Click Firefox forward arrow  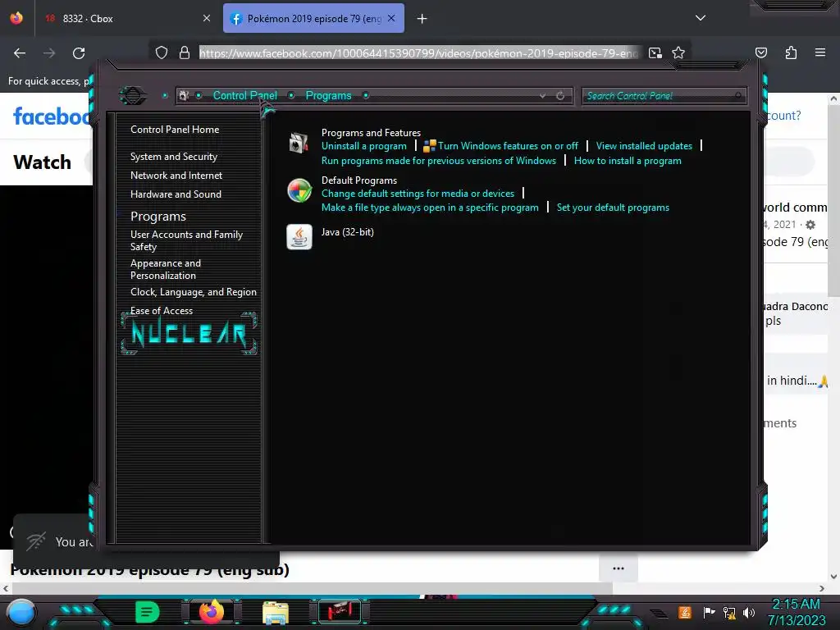tap(49, 53)
